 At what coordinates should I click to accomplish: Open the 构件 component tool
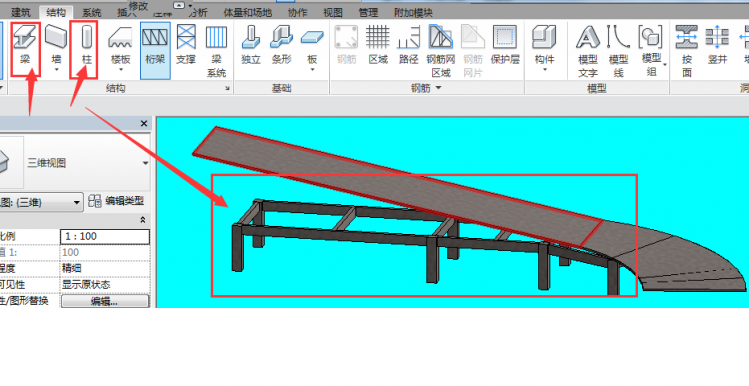[x=544, y=47]
